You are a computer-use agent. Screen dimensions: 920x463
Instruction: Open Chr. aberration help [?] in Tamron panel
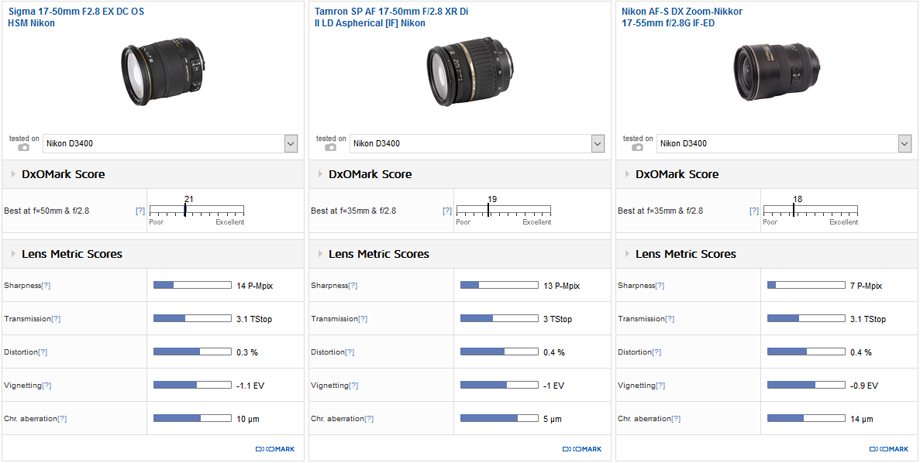point(369,419)
